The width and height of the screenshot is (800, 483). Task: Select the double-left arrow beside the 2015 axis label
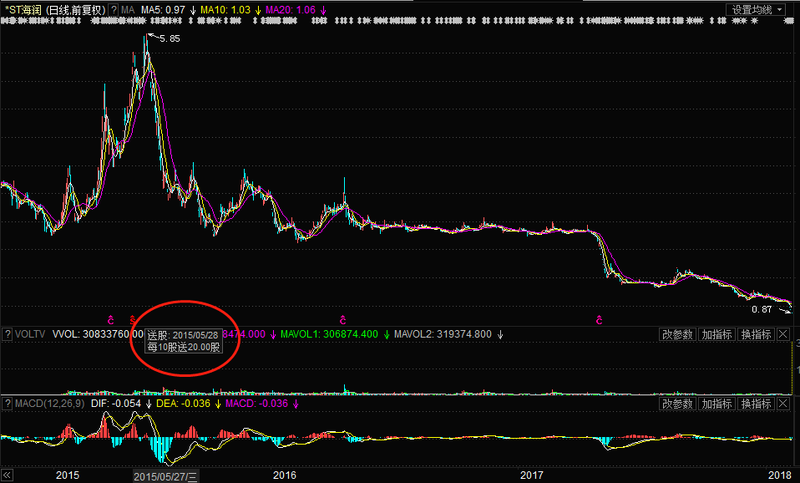click(x=7, y=475)
